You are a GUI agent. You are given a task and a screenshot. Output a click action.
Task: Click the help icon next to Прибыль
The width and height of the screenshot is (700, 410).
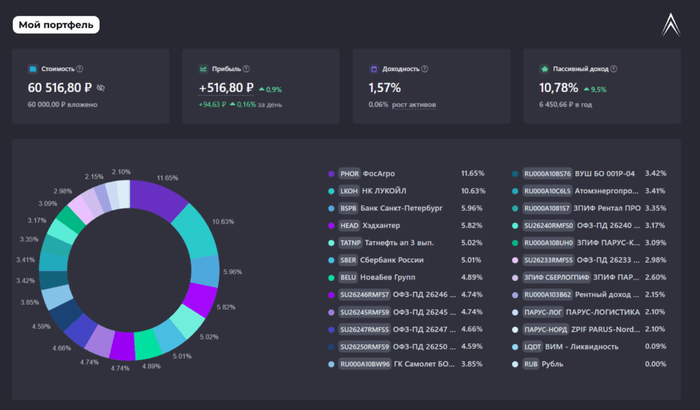click(246, 69)
